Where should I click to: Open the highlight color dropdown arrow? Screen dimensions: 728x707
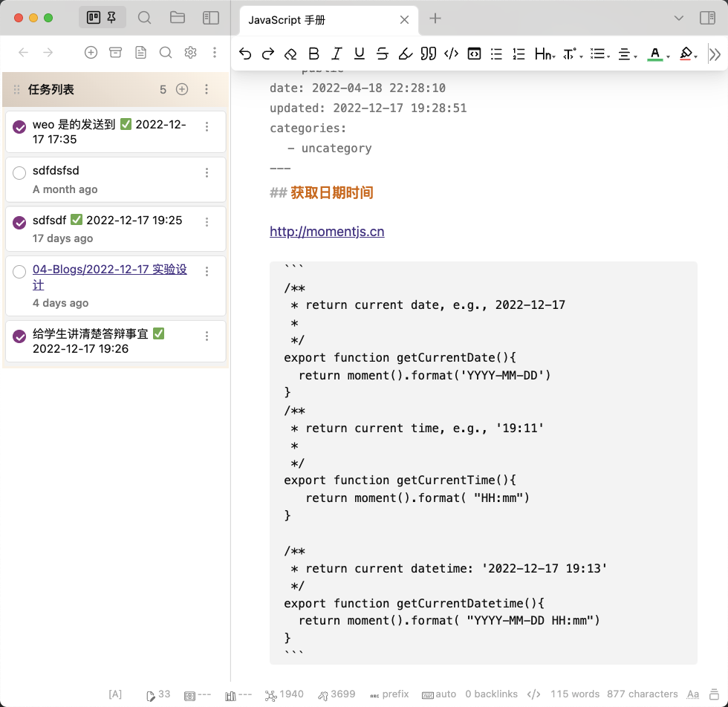click(x=696, y=56)
